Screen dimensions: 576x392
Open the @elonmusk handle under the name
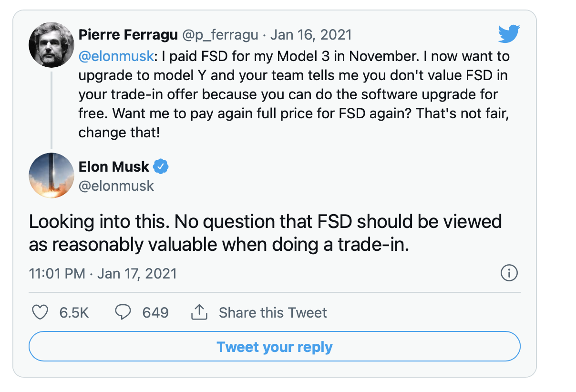pyautogui.click(x=116, y=186)
